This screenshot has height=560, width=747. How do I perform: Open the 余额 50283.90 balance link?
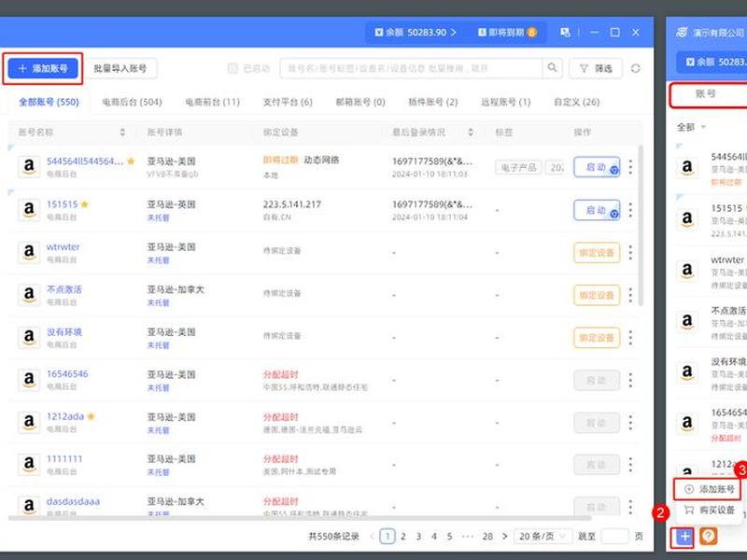(415, 33)
